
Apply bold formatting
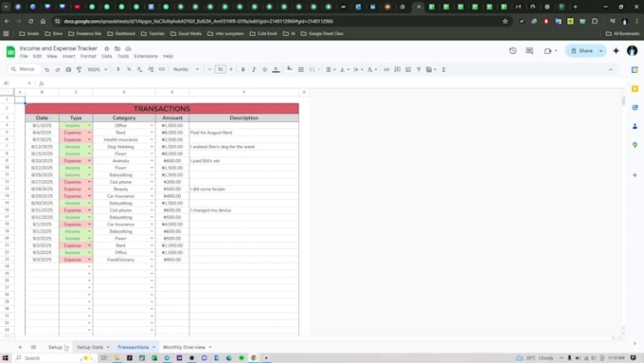coord(242,69)
